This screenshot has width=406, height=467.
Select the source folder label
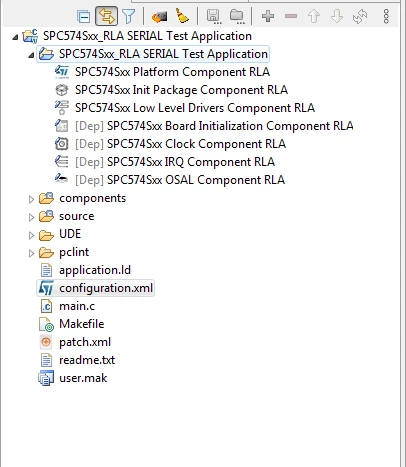pyautogui.click(x=77, y=216)
